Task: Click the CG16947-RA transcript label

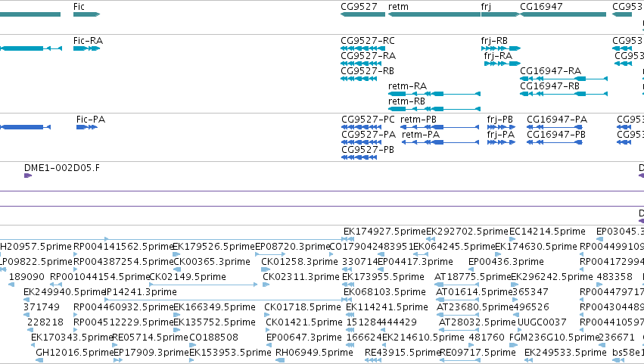Action: (x=551, y=71)
